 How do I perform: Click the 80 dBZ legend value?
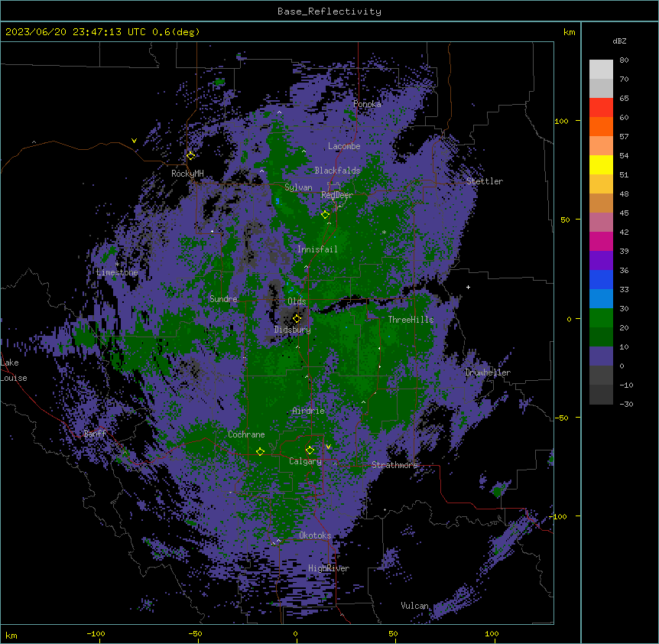tap(624, 60)
